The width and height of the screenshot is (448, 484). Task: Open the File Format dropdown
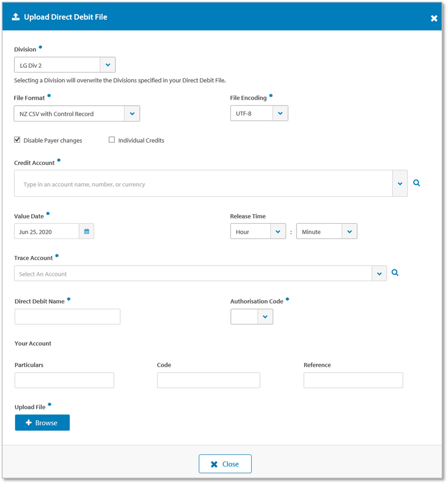pyautogui.click(x=132, y=114)
